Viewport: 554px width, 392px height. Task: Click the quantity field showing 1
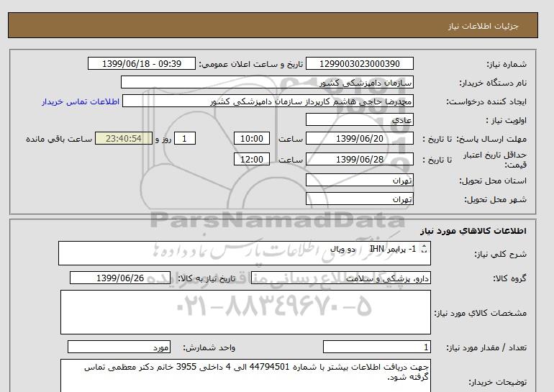[x=376, y=347]
